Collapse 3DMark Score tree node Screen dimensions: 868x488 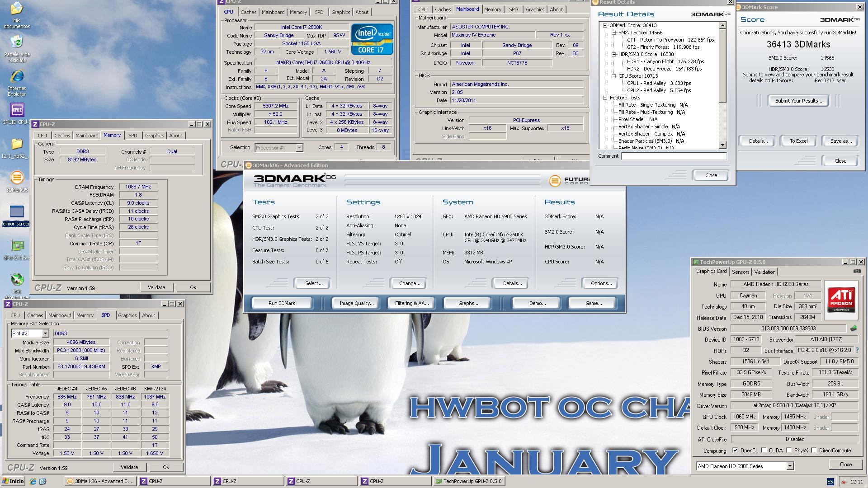click(x=605, y=25)
